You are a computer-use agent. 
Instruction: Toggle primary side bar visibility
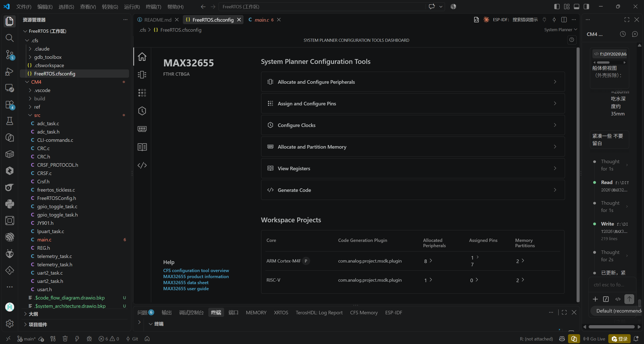(x=557, y=7)
